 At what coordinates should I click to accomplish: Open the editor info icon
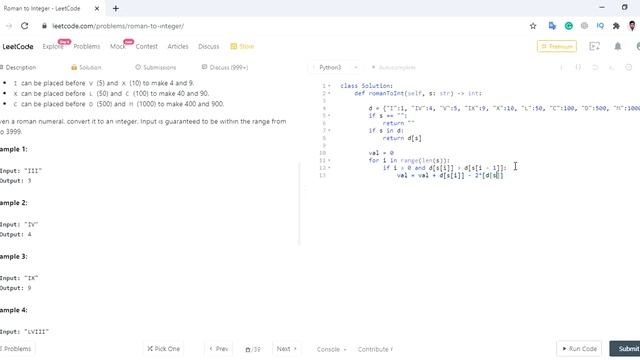562,67
